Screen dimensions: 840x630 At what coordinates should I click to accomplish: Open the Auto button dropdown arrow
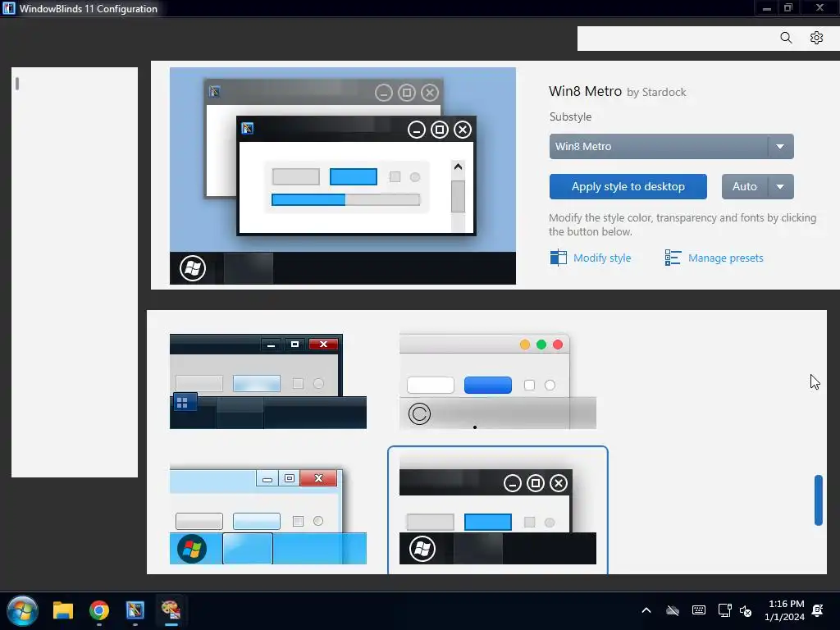(781, 186)
